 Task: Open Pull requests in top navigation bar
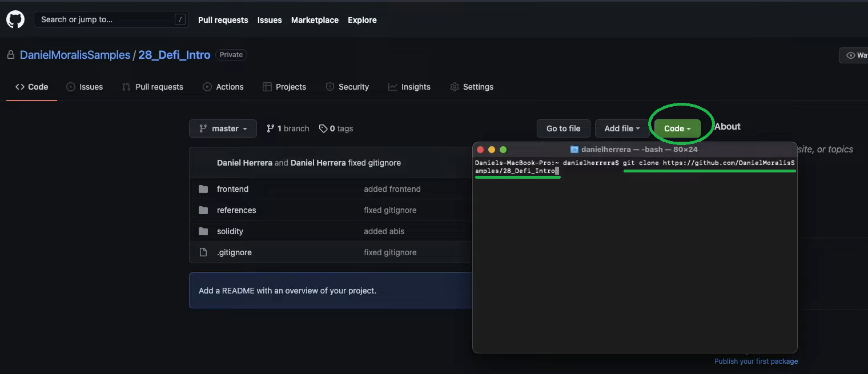(223, 20)
